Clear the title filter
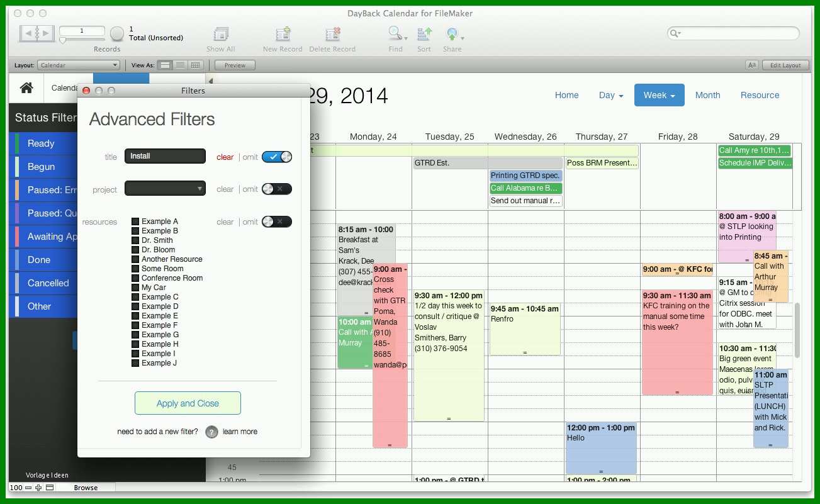Viewport: 820px width, 504px height. tap(225, 157)
